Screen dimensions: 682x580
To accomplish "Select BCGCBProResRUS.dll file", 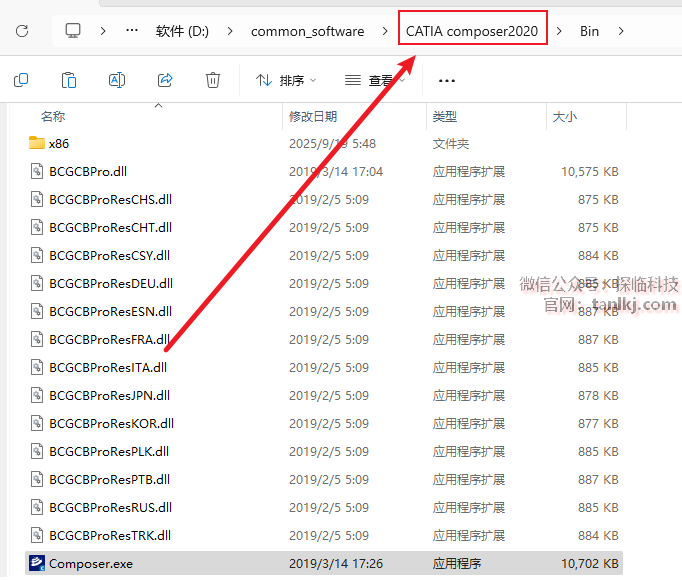I will click(x=110, y=507).
